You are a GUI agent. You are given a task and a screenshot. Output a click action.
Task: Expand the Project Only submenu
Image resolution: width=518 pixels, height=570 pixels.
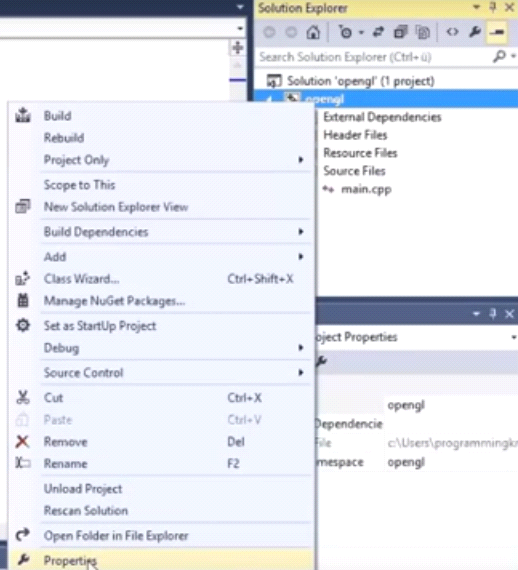[x=301, y=160]
